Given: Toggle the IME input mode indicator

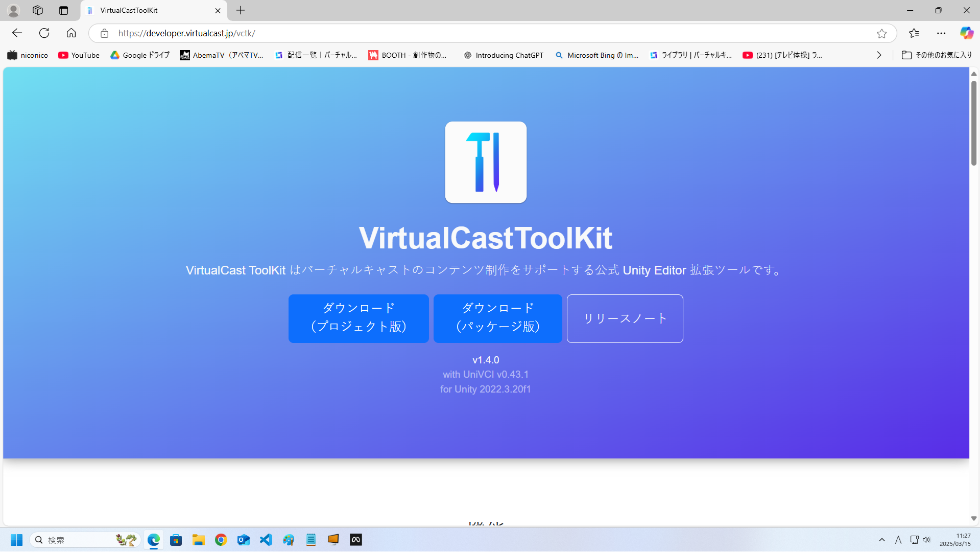Looking at the screenshot, I should (x=898, y=540).
